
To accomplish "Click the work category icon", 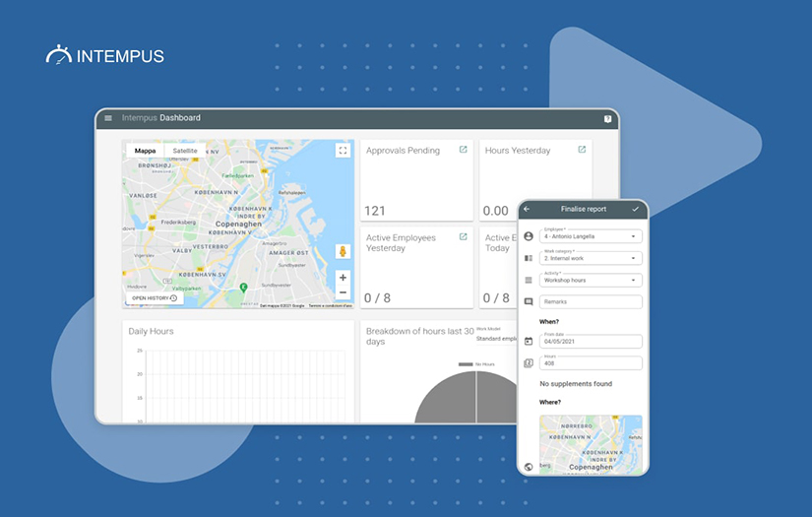I will click(529, 258).
